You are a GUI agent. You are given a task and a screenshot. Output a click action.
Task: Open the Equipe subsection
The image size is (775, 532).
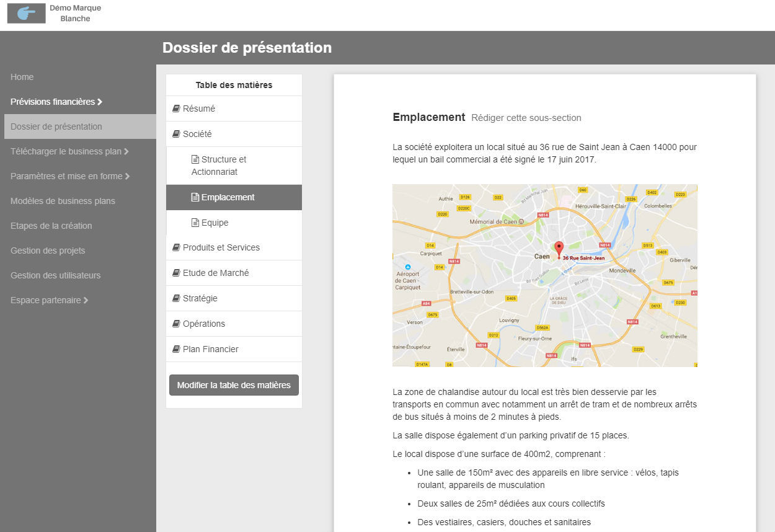coord(234,223)
